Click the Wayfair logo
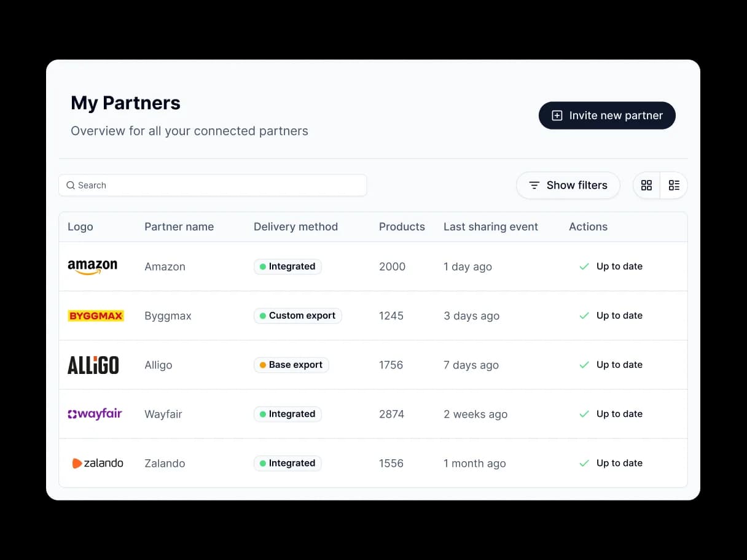The image size is (747, 560). pos(95,414)
